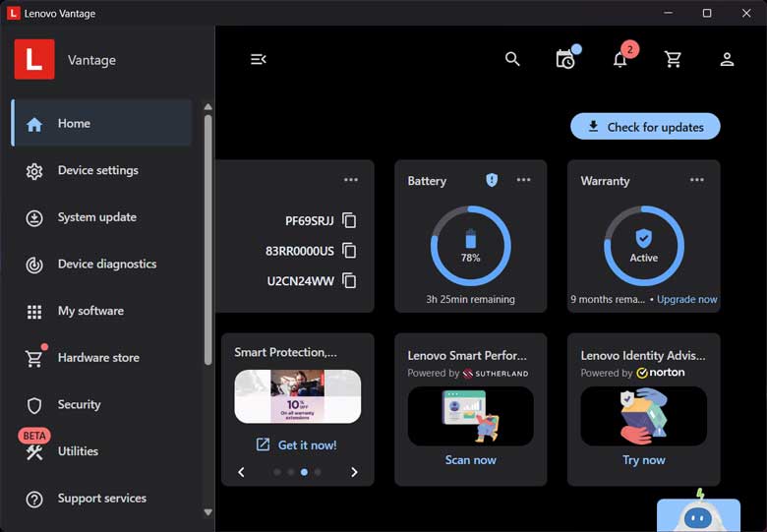Image resolution: width=767 pixels, height=532 pixels.
Task: Open the shopping cart in the top bar
Action: [x=673, y=59]
